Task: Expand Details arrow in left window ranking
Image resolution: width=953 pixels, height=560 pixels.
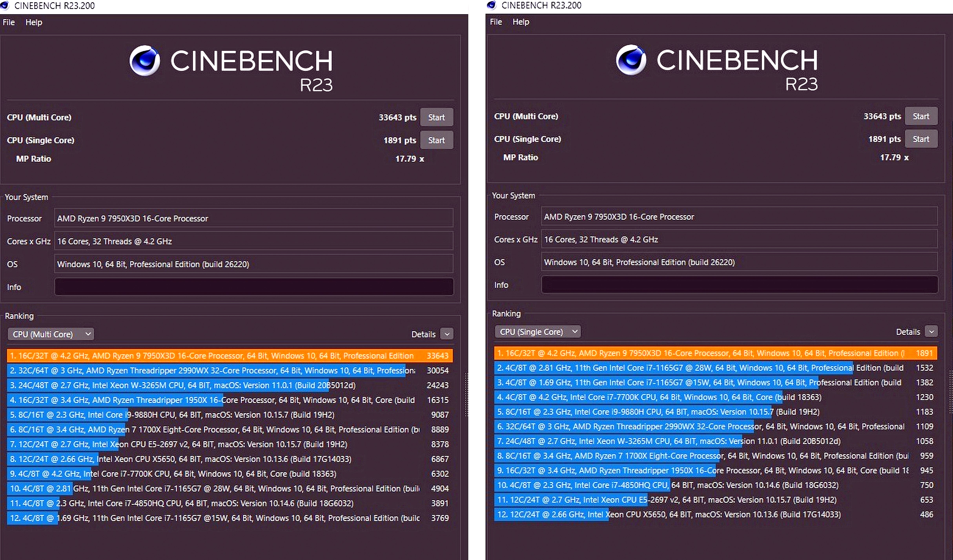Action: (447, 334)
